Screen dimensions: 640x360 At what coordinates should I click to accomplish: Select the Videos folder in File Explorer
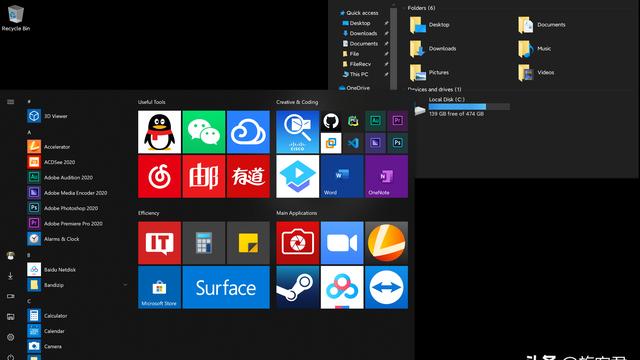pos(536,72)
